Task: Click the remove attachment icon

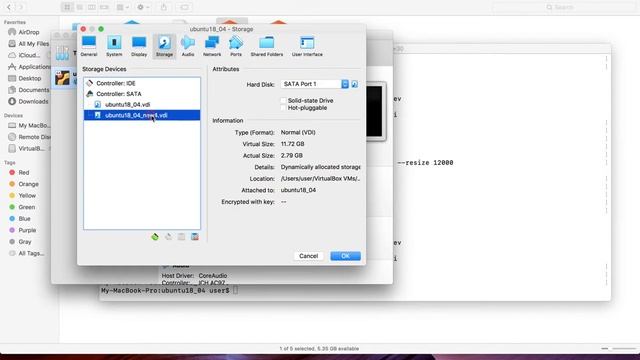Action: (195, 237)
